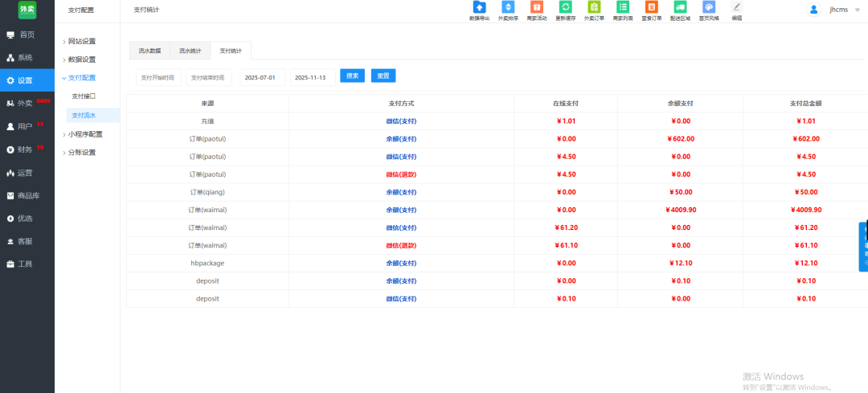
Task: Open the 商家列表 list icon
Action: [623, 8]
